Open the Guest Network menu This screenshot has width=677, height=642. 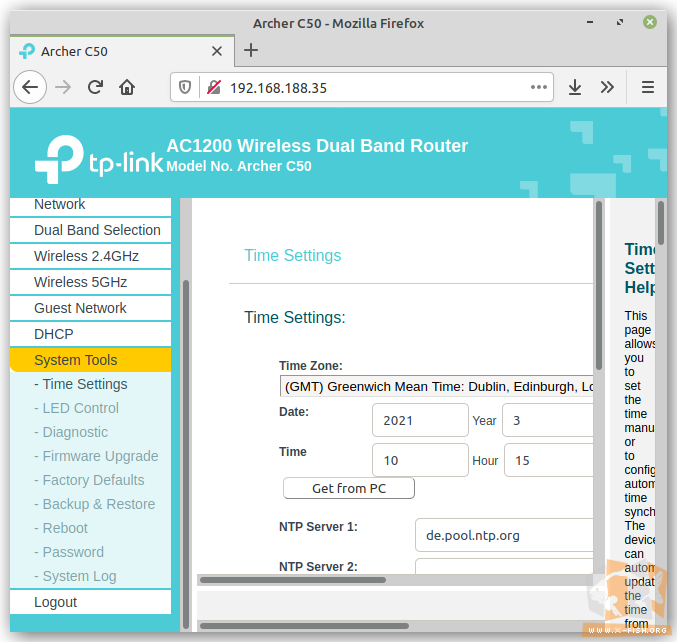click(91, 308)
